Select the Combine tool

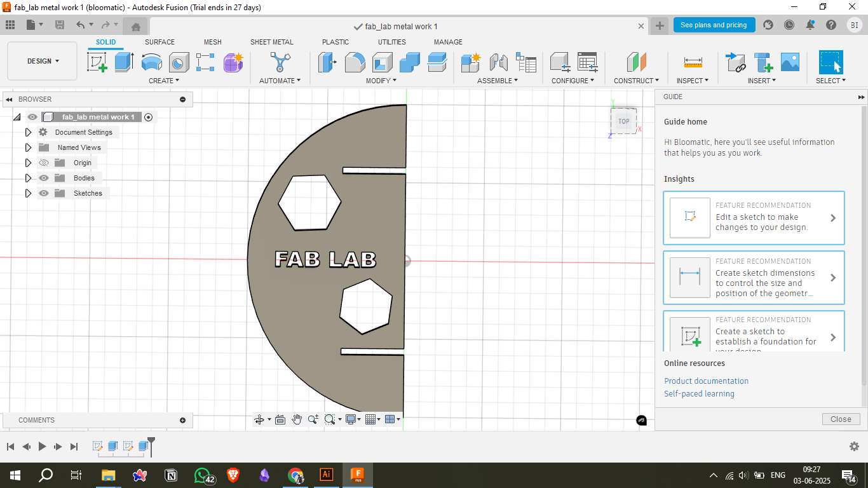pyautogui.click(x=410, y=62)
